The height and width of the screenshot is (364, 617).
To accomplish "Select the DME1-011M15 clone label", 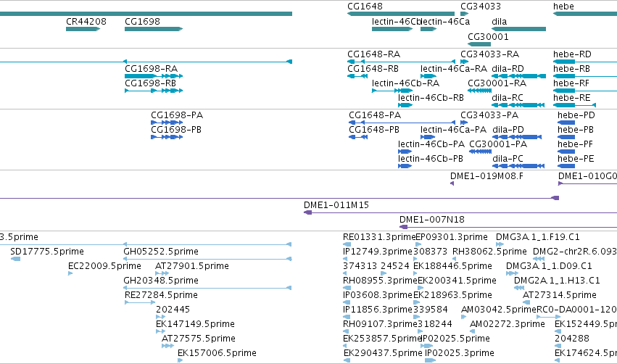I will click(x=336, y=205).
